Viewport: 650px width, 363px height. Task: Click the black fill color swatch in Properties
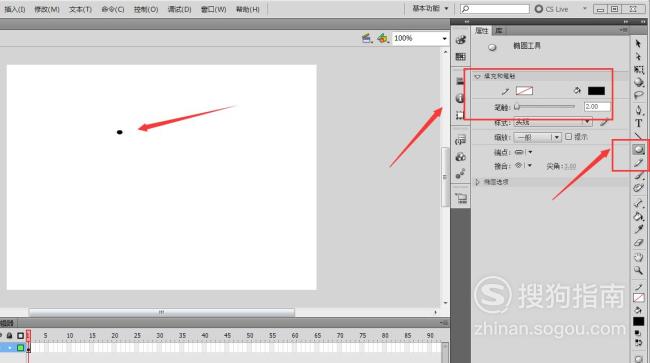[x=596, y=91]
